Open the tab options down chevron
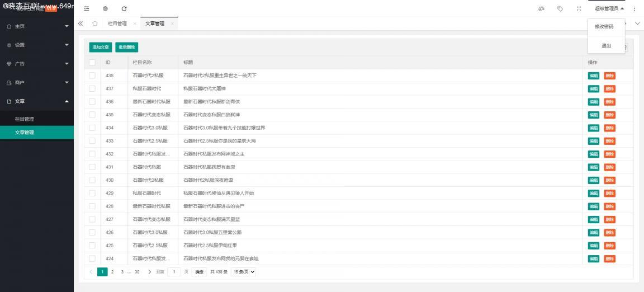This screenshot has width=644, height=292. pyautogui.click(x=637, y=23)
